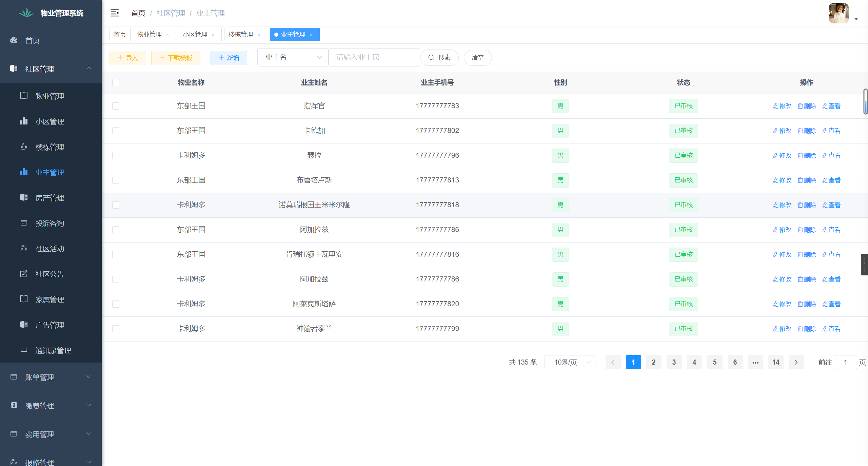868x466 pixels.
Task: Click the dropdown arrow beside the avatar
Action: pyautogui.click(x=856, y=19)
